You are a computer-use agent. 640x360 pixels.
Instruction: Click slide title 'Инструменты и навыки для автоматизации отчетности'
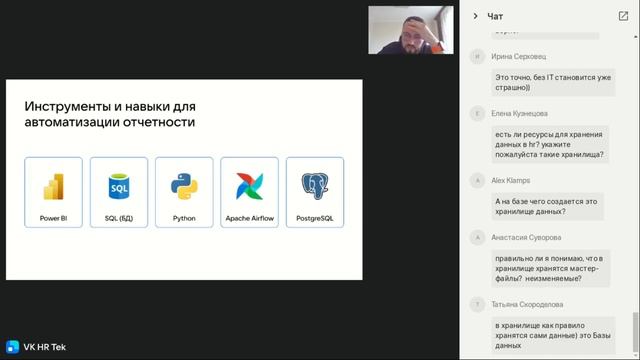click(110, 114)
